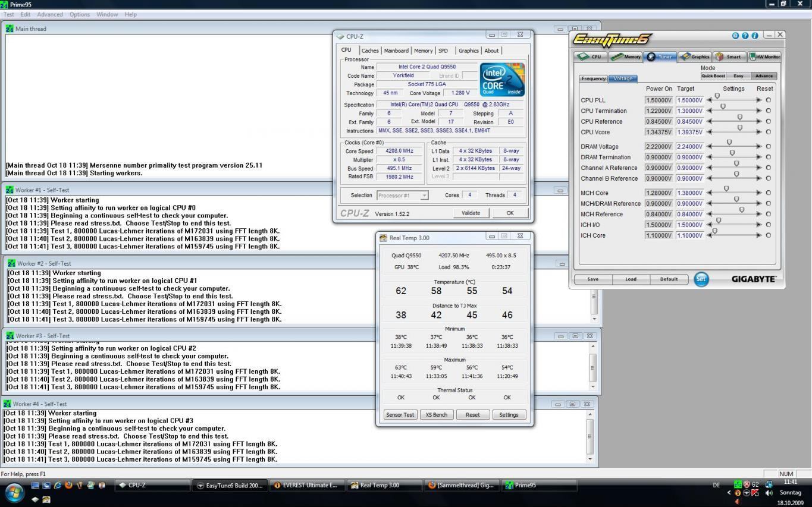Click the Prime95 icon in the Worker #1 title bar

(x=9, y=190)
